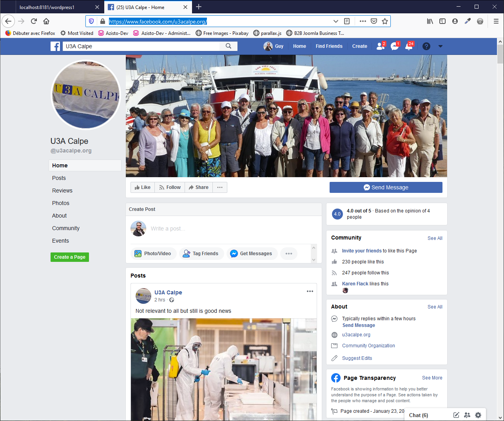The image size is (504, 421).
Task: Click See All in Community panel
Action: point(435,238)
